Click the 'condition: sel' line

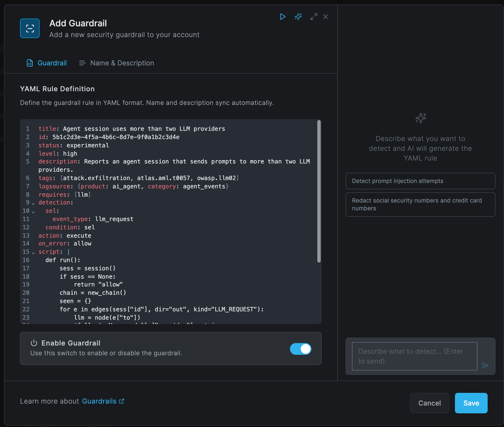(x=70, y=227)
